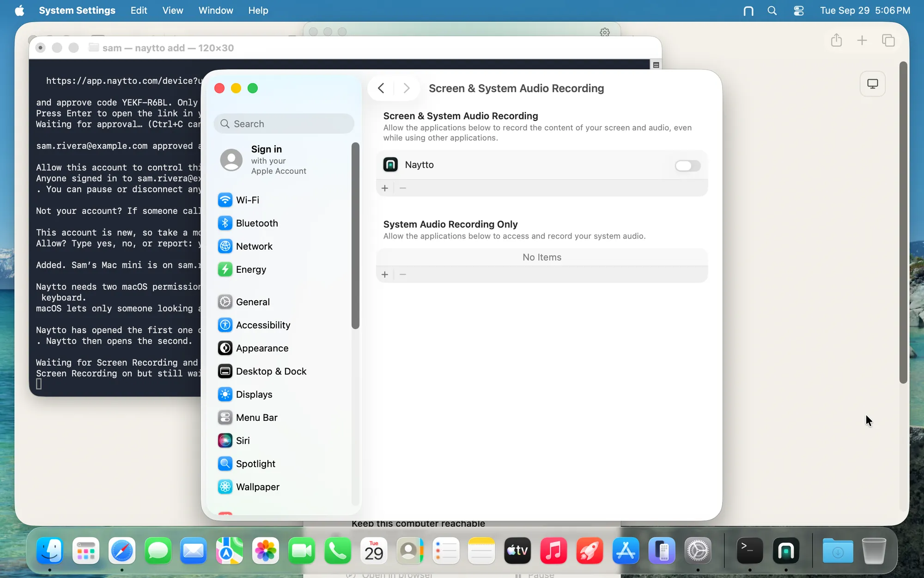924x578 pixels.
Task: Open Reminders from the Dock
Action: coord(446,551)
